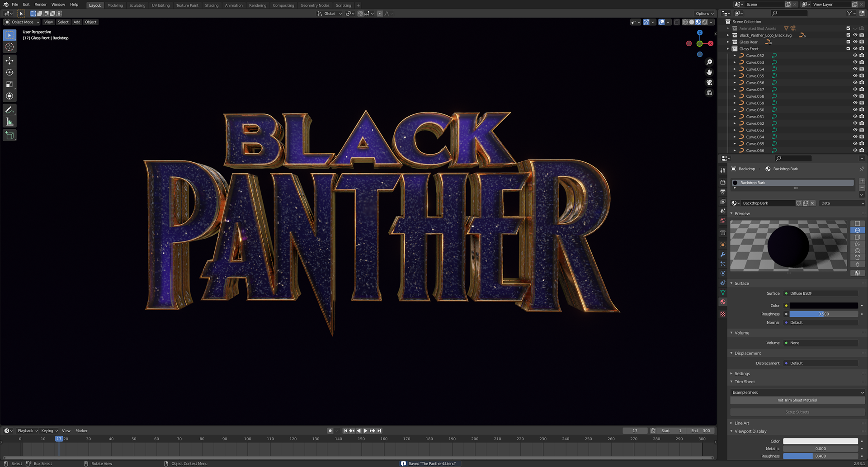Open the Physics properties tab
Image resolution: width=868 pixels, height=467 pixels.
tap(723, 273)
